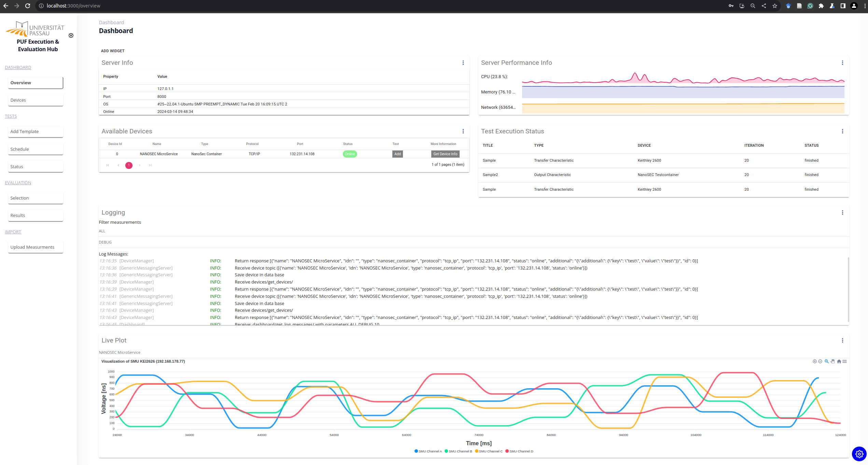Image resolution: width=868 pixels, height=465 pixels.
Task: Enable the chart panning hand tool
Action: pos(833,361)
